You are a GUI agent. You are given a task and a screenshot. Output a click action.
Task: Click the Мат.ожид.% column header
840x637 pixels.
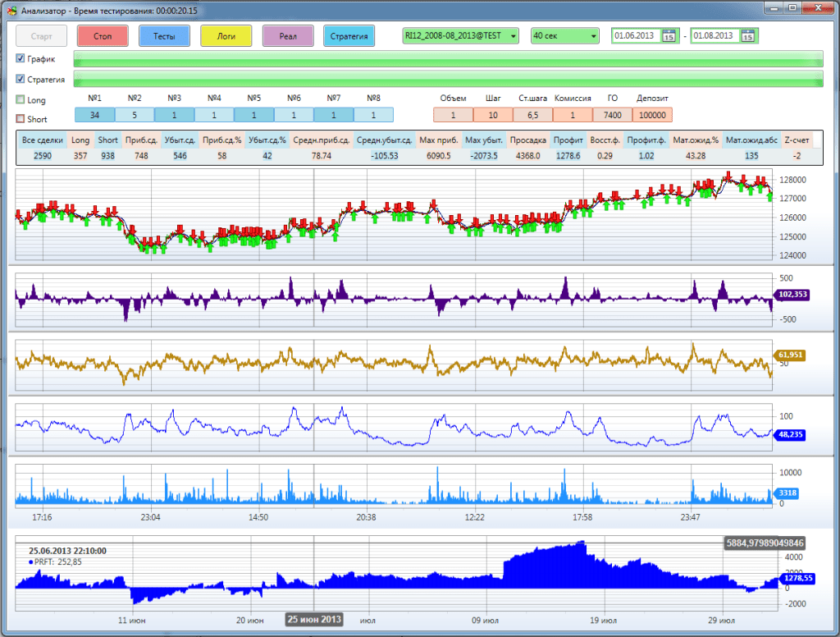(696, 140)
